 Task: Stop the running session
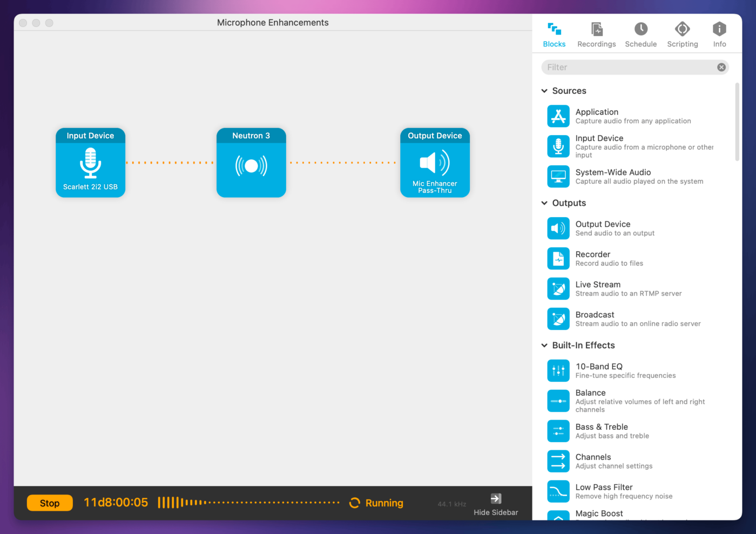[50, 503]
